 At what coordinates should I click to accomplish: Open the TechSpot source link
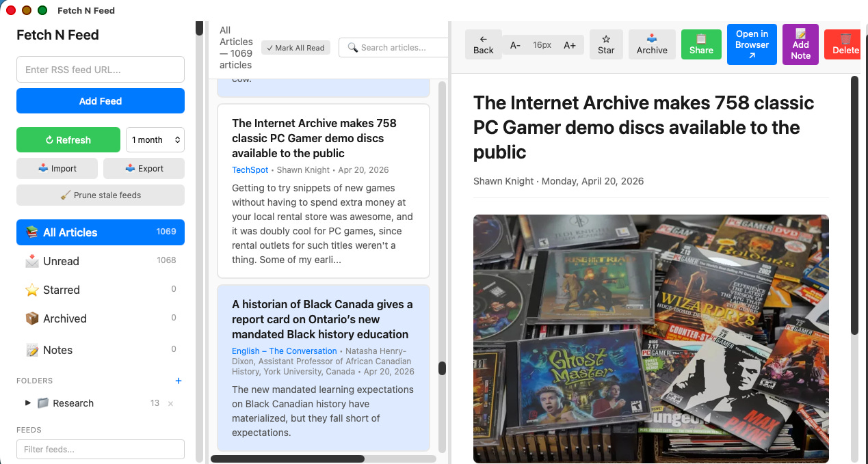tap(250, 169)
